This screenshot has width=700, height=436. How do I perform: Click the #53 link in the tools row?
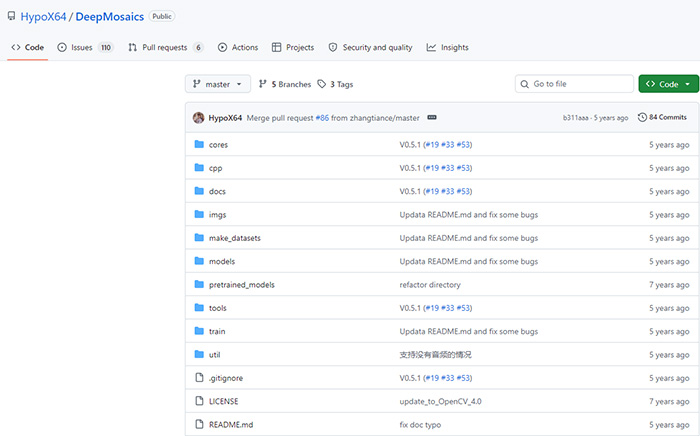point(463,308)
